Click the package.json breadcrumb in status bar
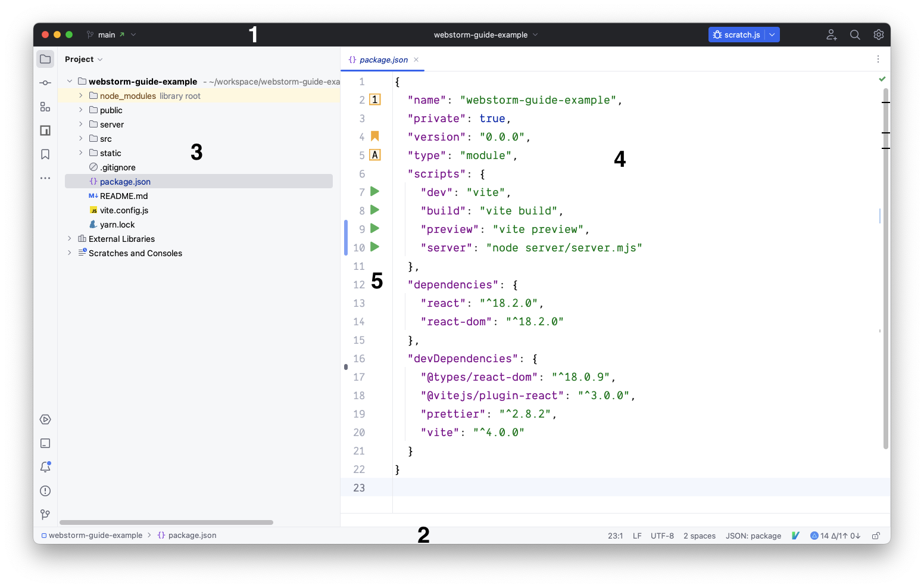 coord(187,536)
